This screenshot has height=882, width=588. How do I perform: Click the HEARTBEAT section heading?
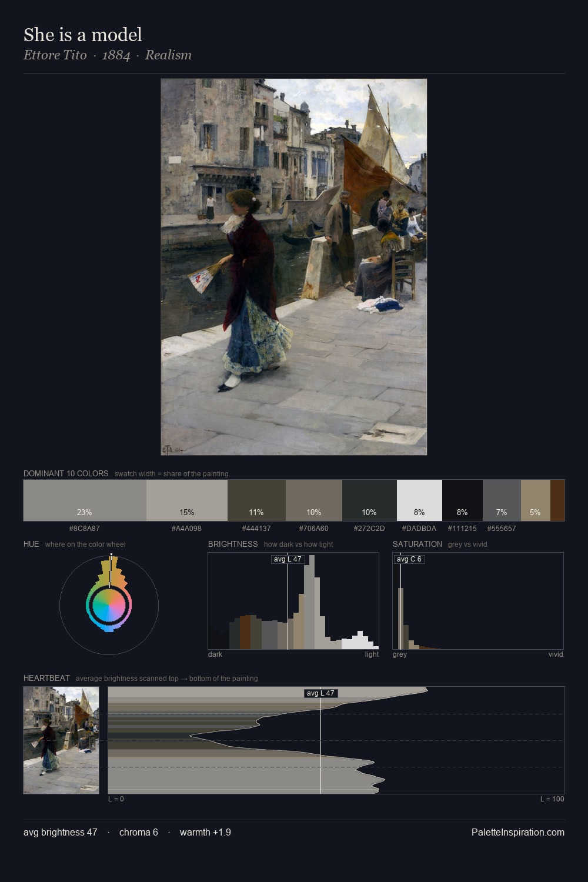46,678
